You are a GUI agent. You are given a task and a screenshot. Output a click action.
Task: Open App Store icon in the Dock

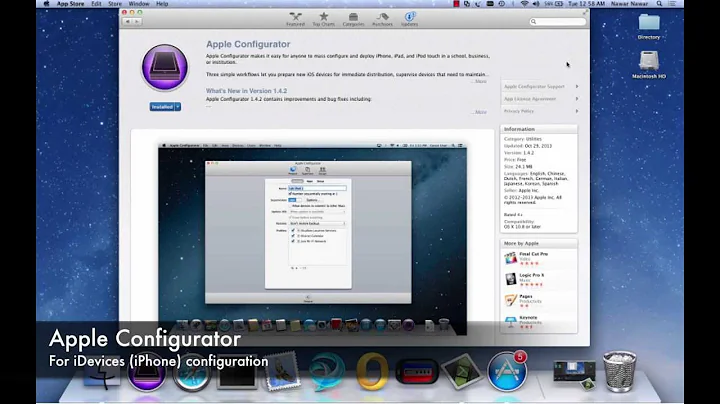coord(507,371)
